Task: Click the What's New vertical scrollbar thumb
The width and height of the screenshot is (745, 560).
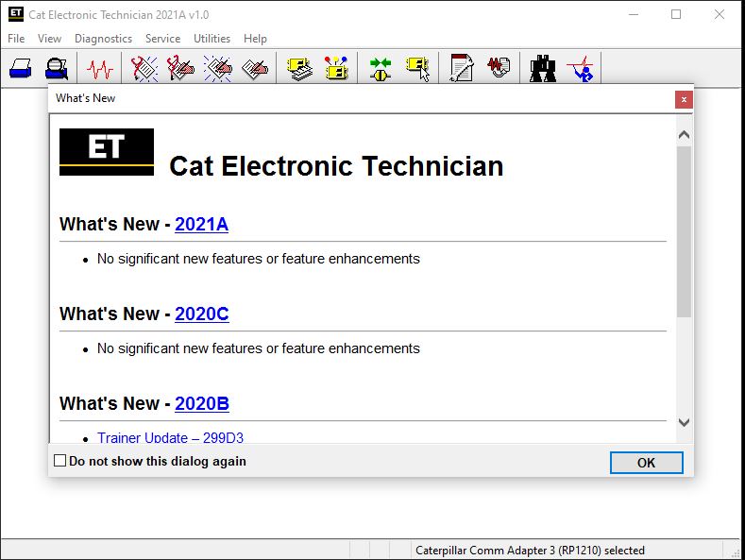Action: tap(684, 231)
